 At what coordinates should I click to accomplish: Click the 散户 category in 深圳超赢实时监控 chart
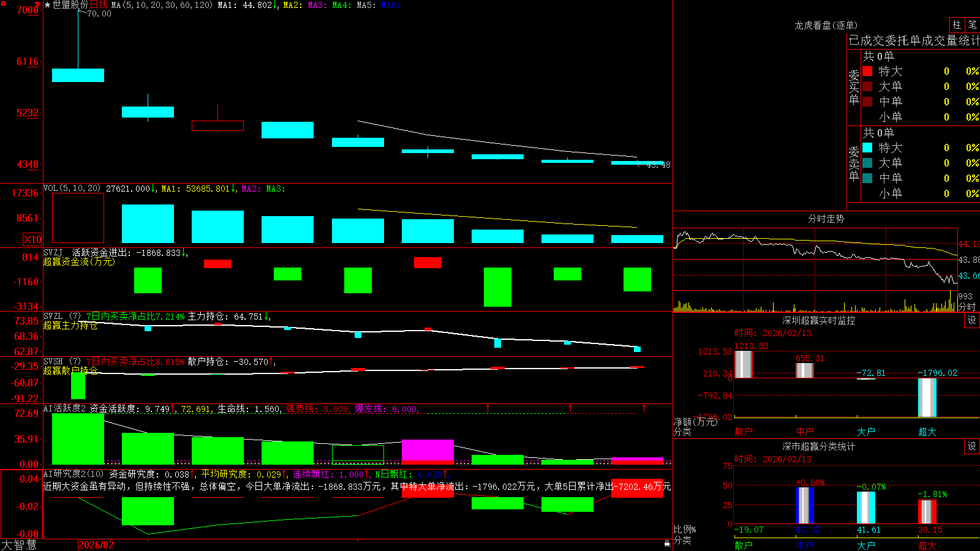pos(744,432)
